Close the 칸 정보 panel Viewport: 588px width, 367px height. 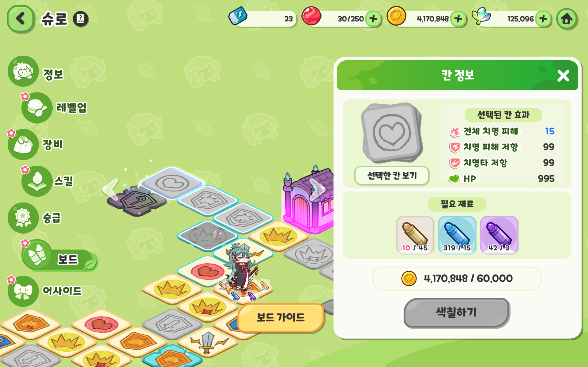[x=563, y=75]
